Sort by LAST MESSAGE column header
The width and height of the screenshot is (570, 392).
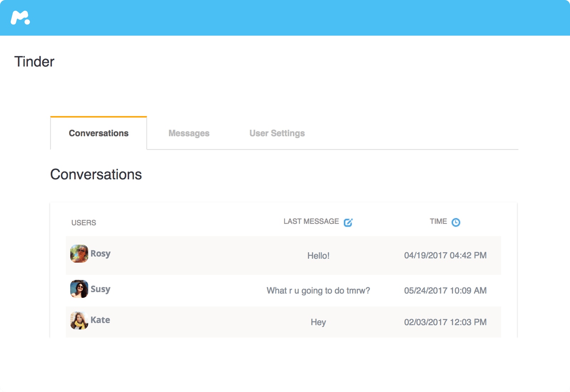point(311,221)
